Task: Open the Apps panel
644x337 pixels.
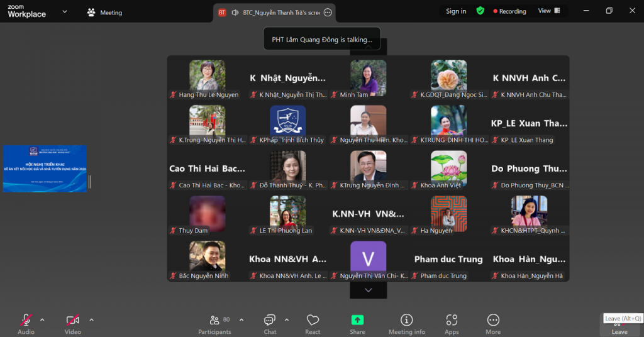Action: pyautogui.click(x=452, y=323)
